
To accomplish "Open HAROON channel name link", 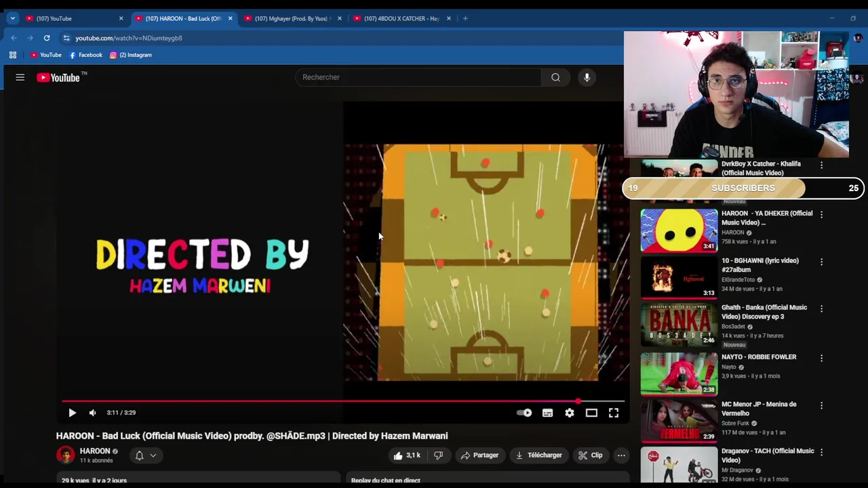I will (x=94, y=451).
